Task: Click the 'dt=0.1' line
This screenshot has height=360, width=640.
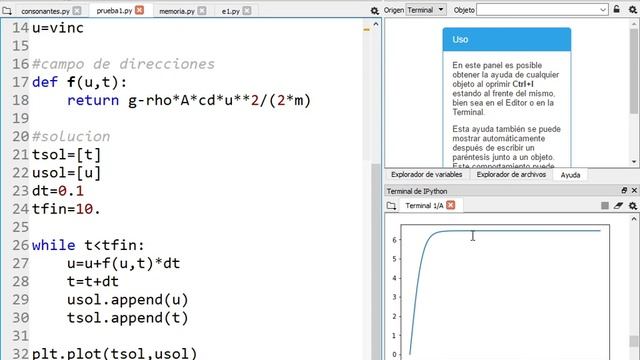Action: pos(58,191)
